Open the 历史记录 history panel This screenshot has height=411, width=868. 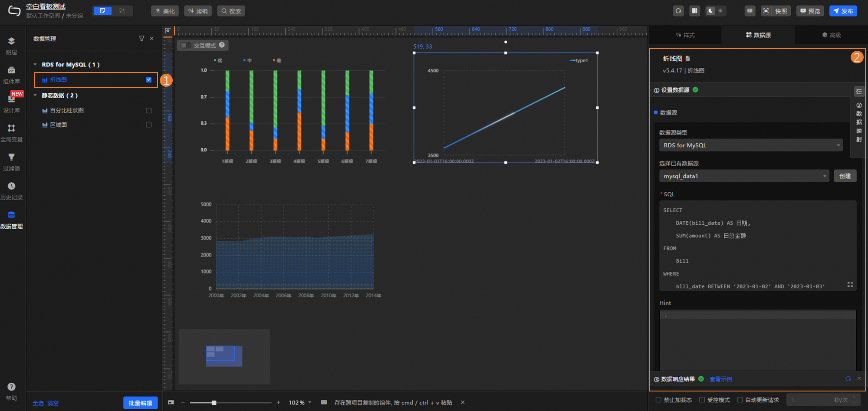coord(12,190)
